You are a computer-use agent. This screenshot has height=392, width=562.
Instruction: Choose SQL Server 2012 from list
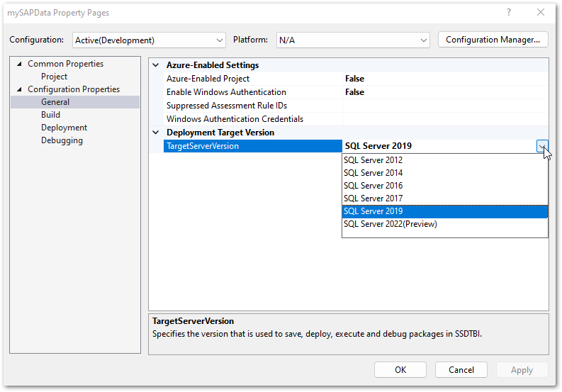click(x=373, y=160)
